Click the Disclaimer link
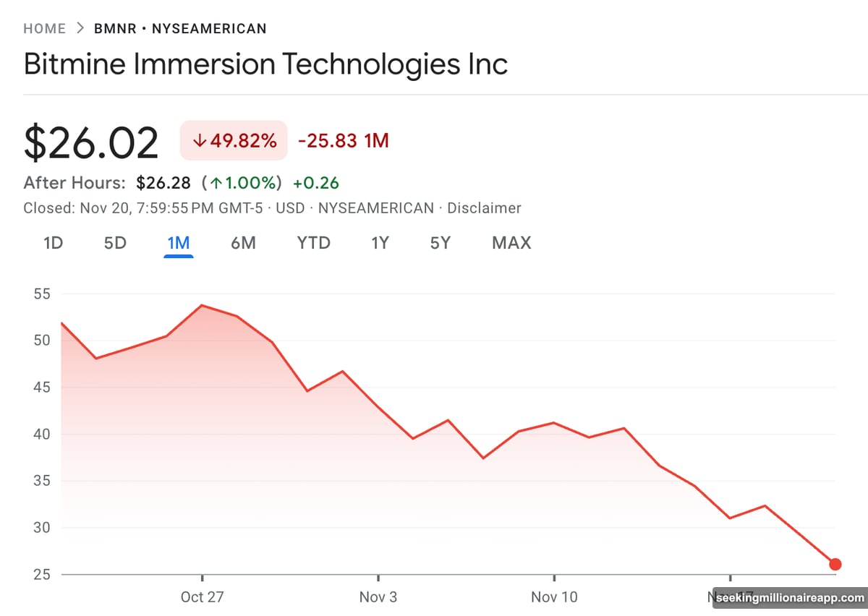The width and height of the screenshot is (868, 616). pos(484,208)
